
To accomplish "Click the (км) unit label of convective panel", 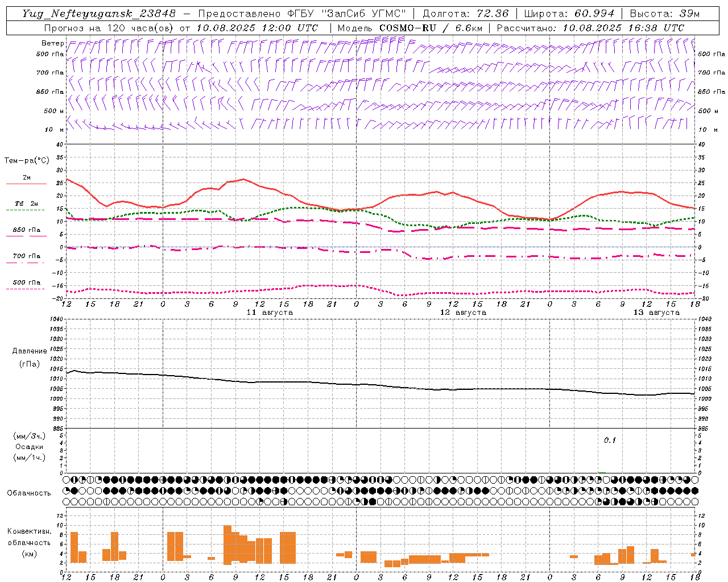I will coord(30,554).
